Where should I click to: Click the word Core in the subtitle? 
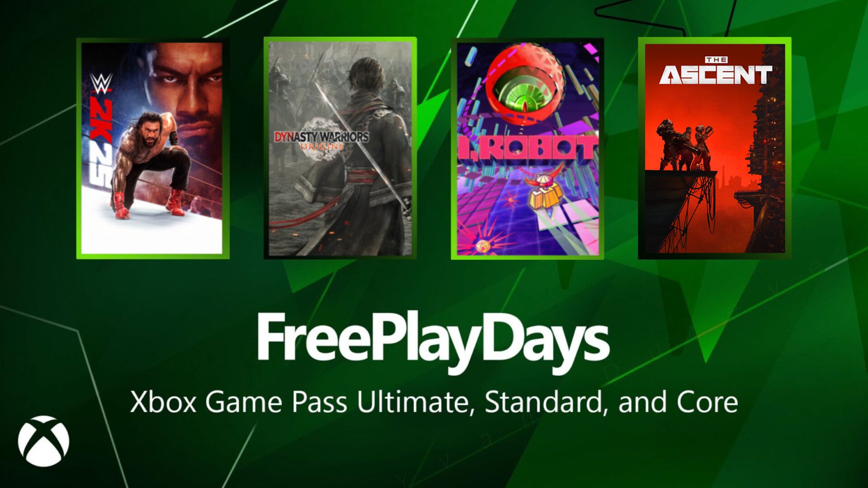click(x=708, y=402)
